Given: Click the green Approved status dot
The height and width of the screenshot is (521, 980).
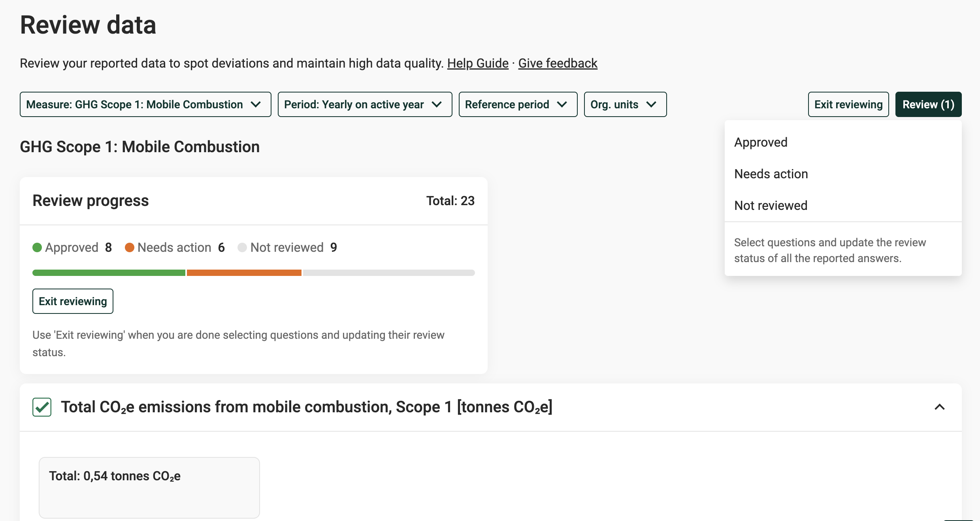Looking at the screenshot, I should pos(37,247).
